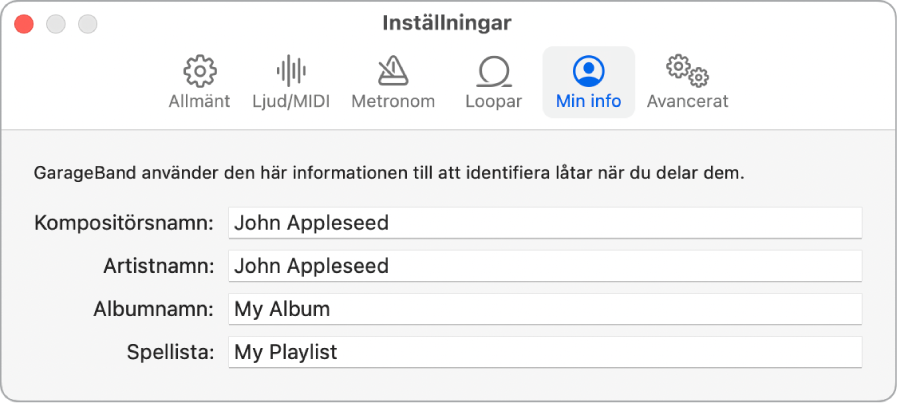Open the Avancerat double-gear icon
The width and height of the screenshot is (899, 404).
pos(687,71)
